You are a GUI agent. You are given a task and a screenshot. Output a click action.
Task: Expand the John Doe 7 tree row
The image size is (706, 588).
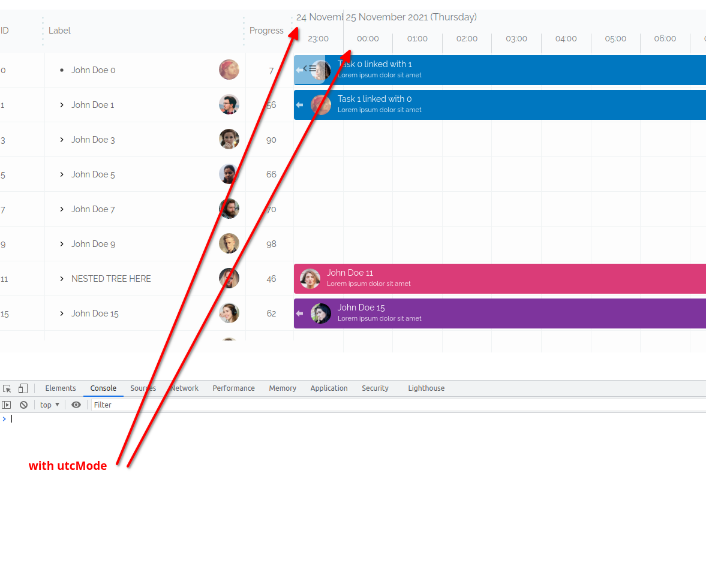point(62,209)
